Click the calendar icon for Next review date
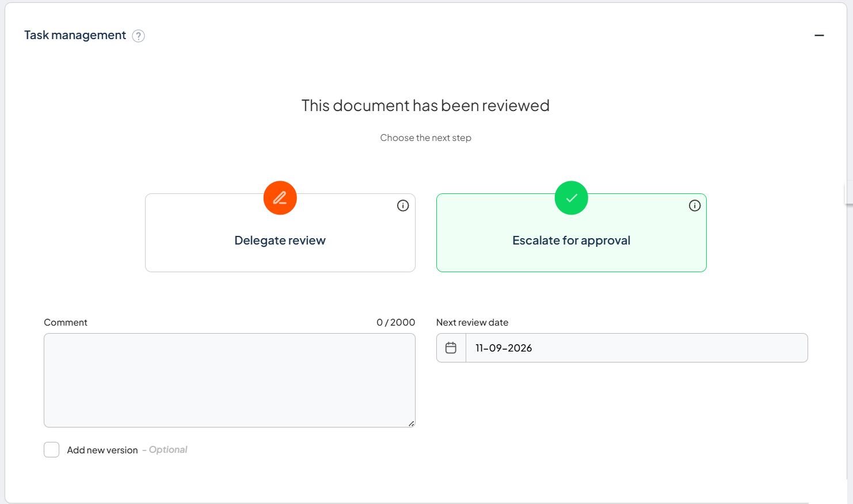The width and height of the screenshot is (853, 504). click(451, 348)
